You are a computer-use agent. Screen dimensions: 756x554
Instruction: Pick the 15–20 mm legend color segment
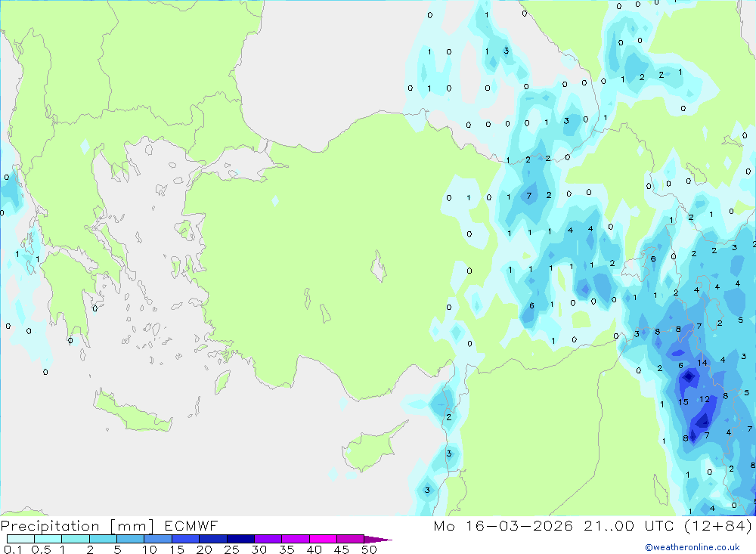tap(186, 539)
